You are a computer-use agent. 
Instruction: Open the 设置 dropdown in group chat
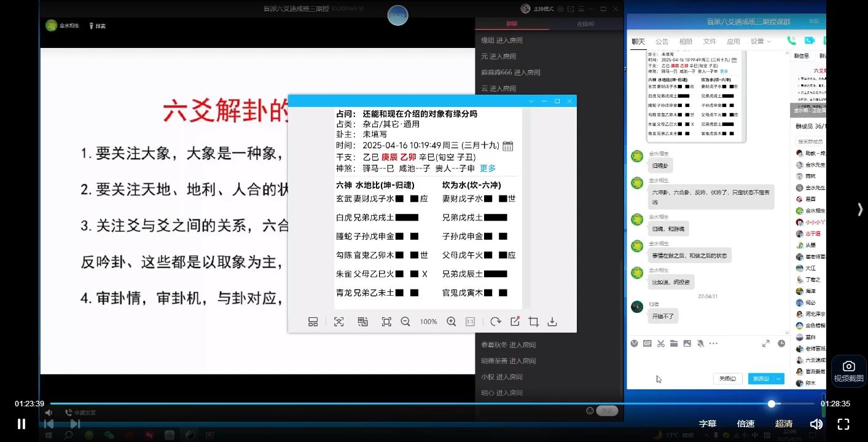(x=758, y=41)
